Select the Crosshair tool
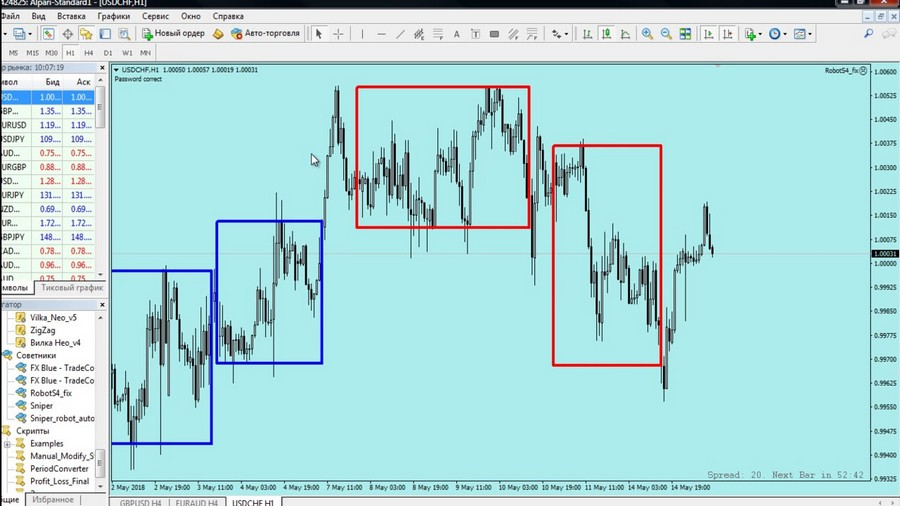This screenshot has height=506, width=900. (x=338, y=34)
